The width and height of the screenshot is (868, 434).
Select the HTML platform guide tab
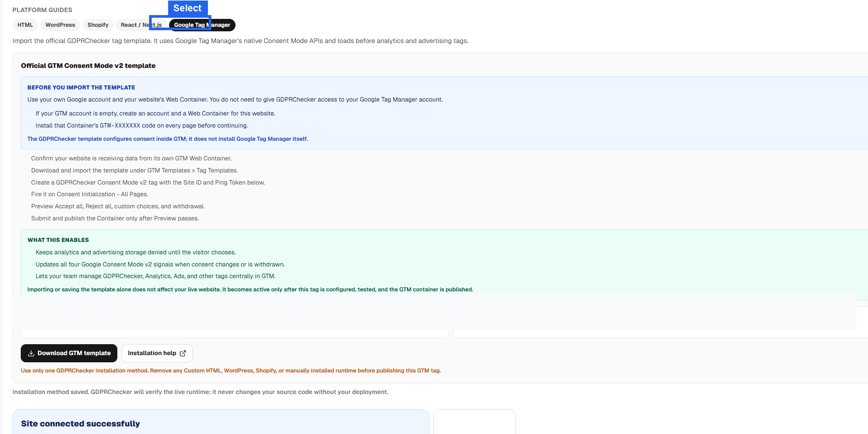(25, 25)
